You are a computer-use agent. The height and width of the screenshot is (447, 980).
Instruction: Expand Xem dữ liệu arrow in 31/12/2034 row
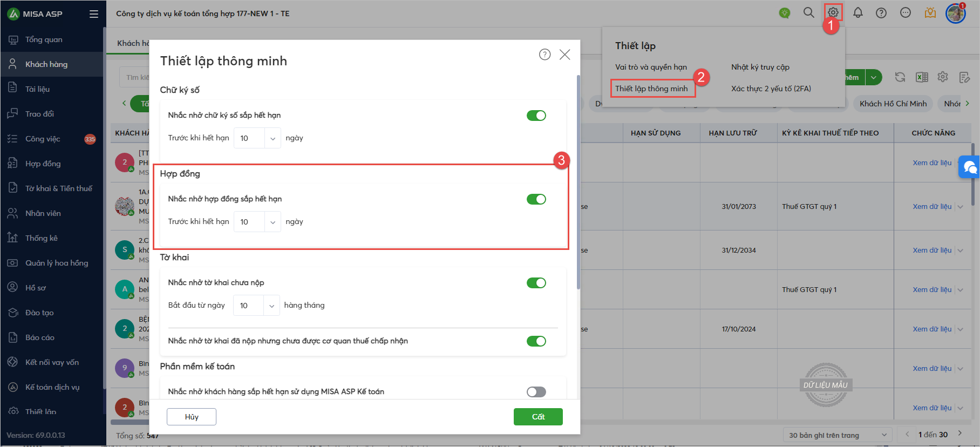pyautogui.click(x=961, y=250)
